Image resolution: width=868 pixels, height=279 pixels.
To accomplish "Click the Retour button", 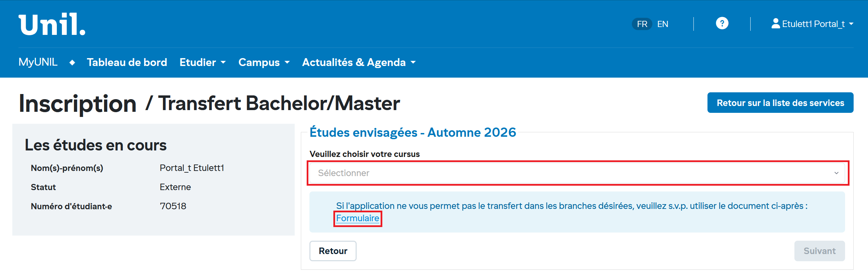I will [333, 251].
